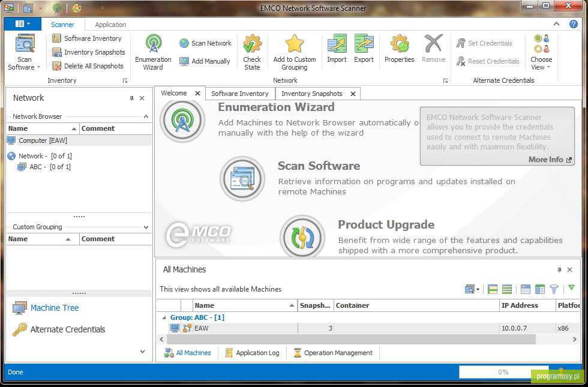
Task: Switch to the Application ribbon tab
Action: 110,25
